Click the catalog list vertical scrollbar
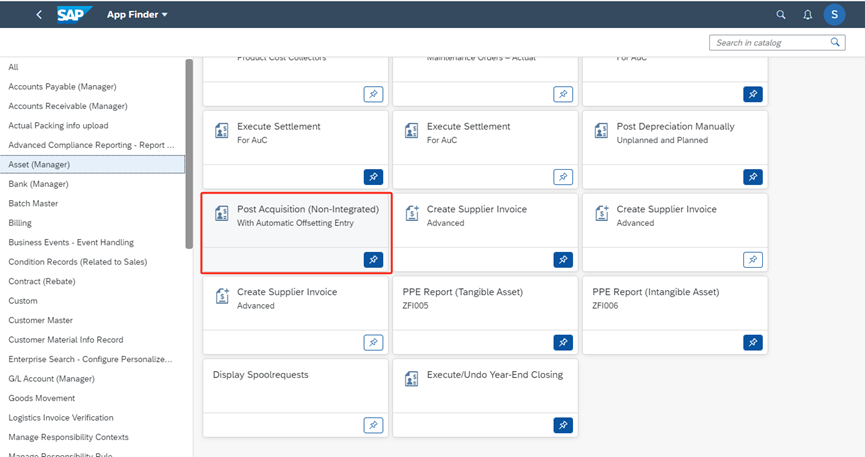This screenshot has width=865, height=457. 189,150
